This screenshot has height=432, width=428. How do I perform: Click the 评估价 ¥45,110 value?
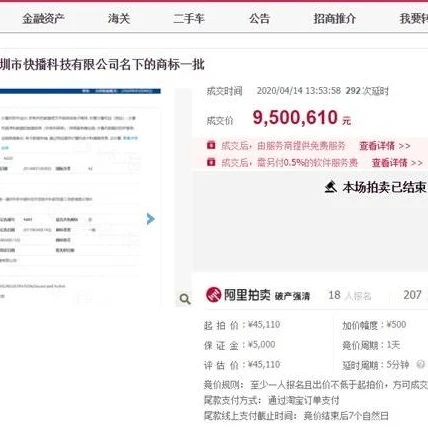coord(264,365)
